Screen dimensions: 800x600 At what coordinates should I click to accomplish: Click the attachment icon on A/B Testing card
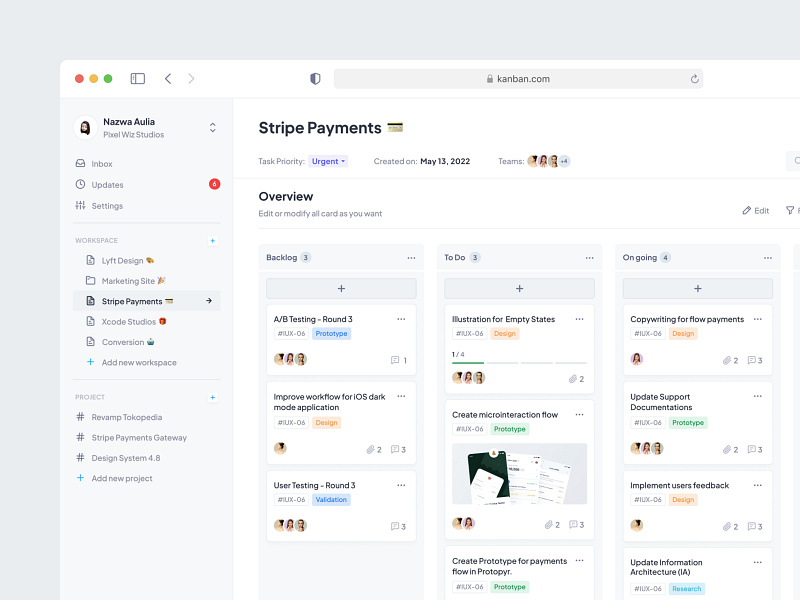pyautogui.click(x=395, y=360)
